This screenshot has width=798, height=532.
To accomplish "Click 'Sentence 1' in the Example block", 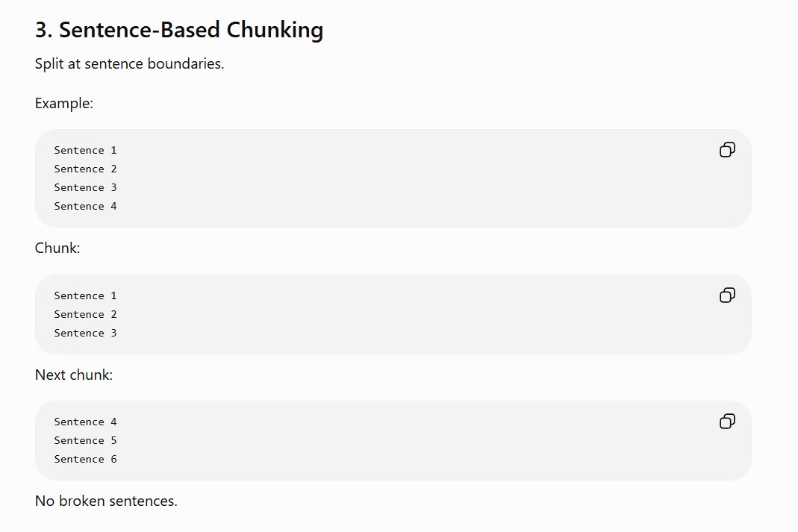I will [86, 150].
